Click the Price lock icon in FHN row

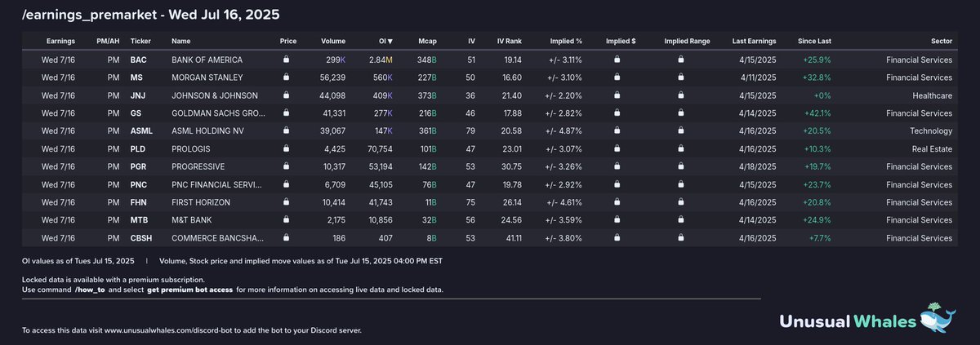[x=286, y=202]
